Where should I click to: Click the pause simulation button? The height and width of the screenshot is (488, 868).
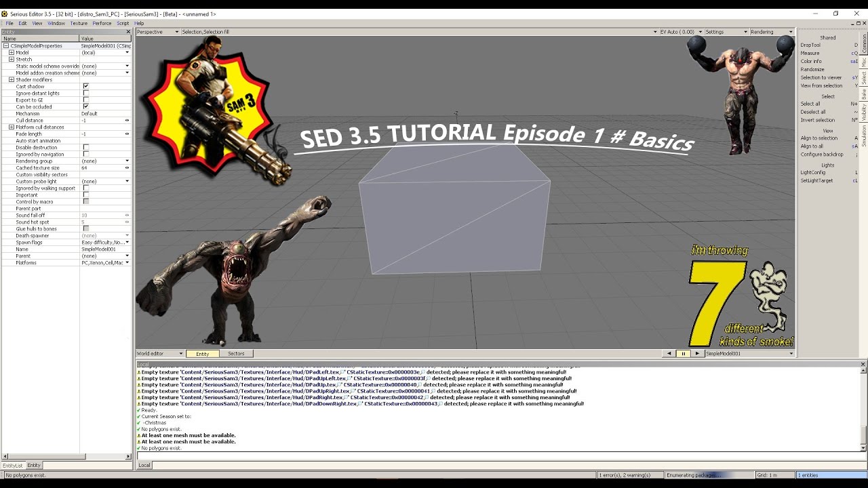coord(683,354)
